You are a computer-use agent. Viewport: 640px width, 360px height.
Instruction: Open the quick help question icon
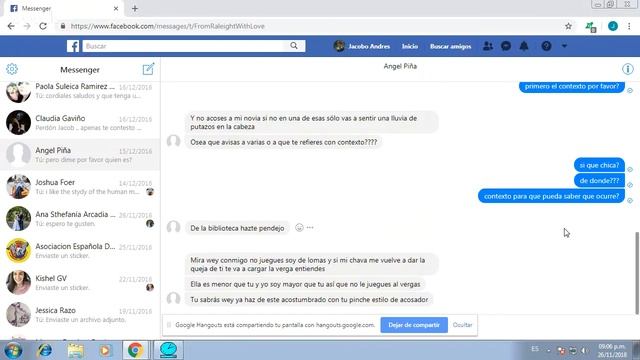point(546,46)
